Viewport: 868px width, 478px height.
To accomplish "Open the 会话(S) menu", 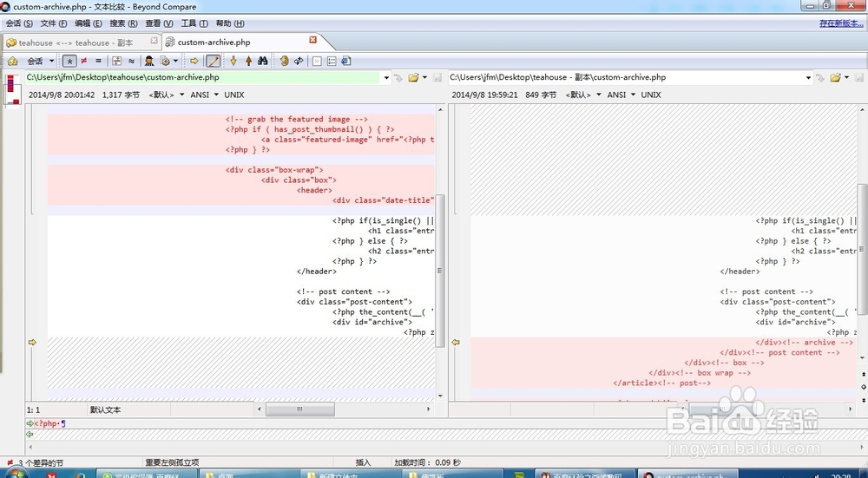I will pos(19,23).
